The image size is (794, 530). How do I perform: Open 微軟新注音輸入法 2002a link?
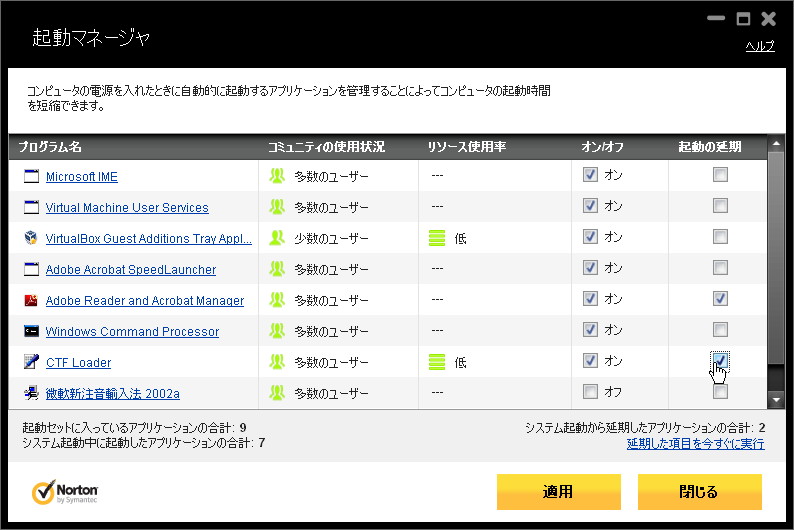(x=112, y=393)
